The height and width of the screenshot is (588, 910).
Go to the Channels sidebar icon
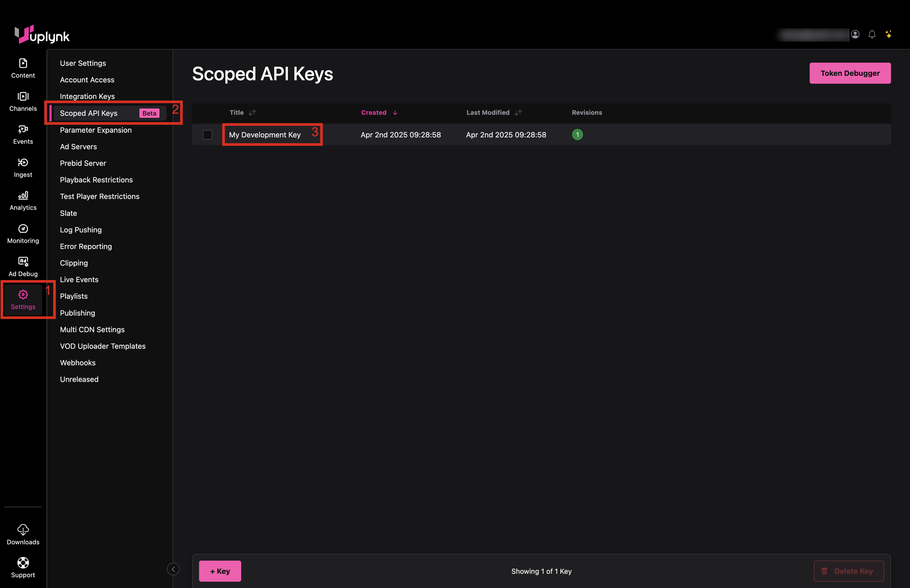pyautogui.click(x=23, y=97)
